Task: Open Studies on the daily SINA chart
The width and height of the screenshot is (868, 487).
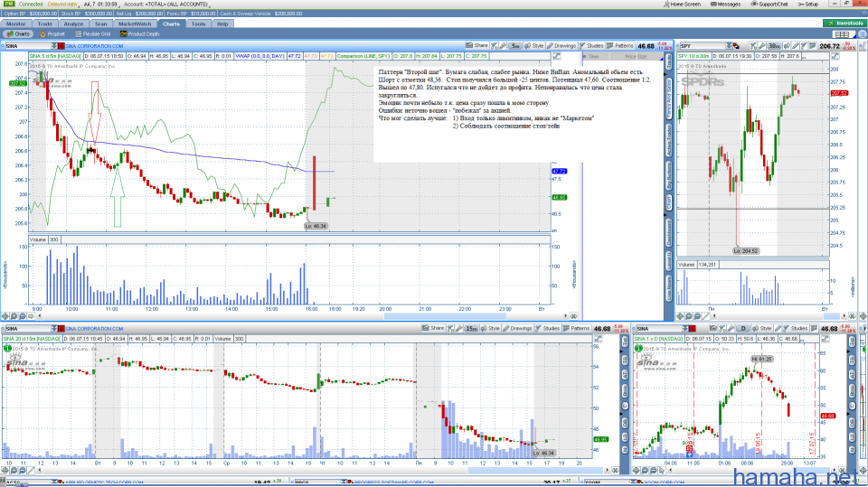Action: pyautogui.click(x=795, y=328)
